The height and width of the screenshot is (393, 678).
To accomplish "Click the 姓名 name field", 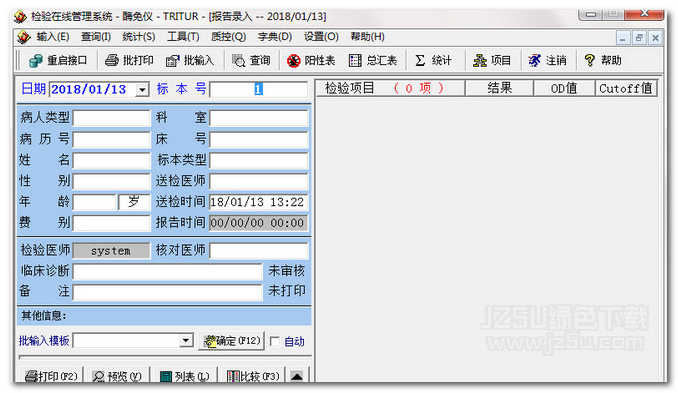I will [x=112, y=160].
